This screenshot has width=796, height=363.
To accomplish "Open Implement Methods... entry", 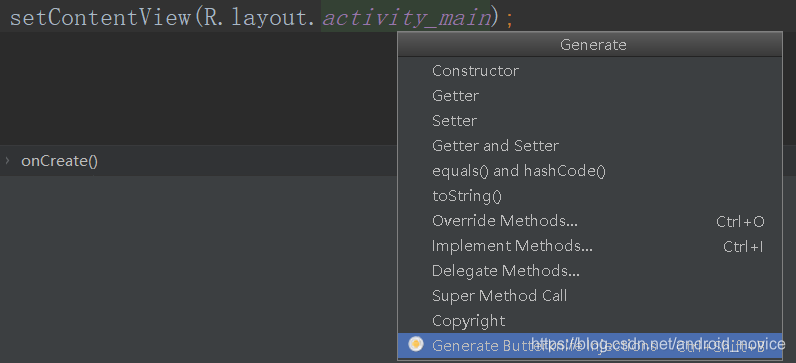I will click(x=589, y=246).
